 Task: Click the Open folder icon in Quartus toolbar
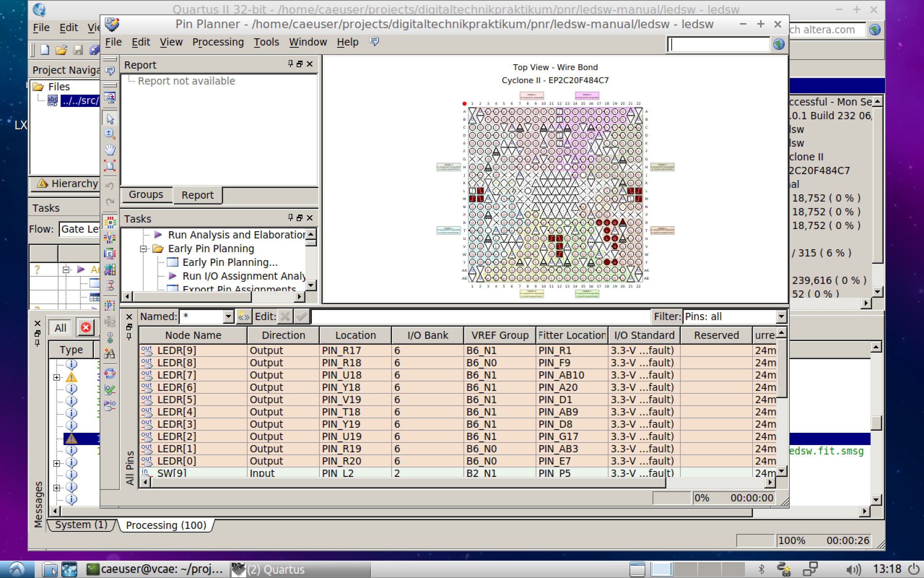(61, 50)
